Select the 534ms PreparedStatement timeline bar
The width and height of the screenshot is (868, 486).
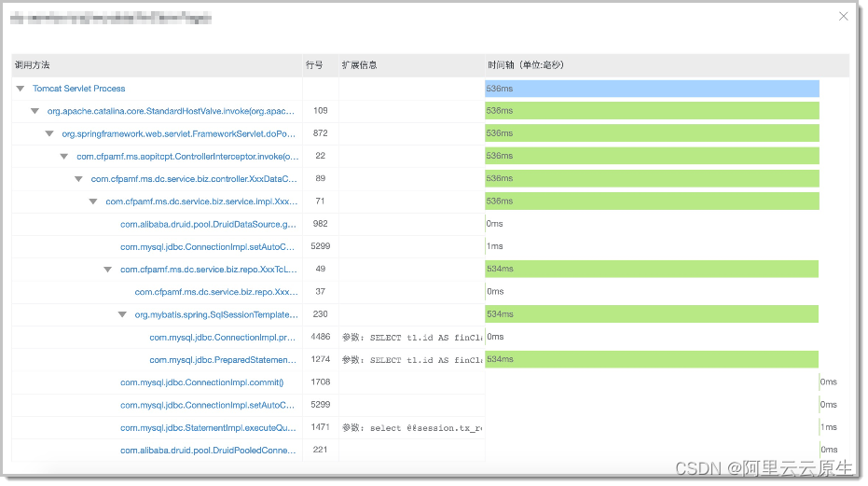pyautogui.click(x=652, y=360)
